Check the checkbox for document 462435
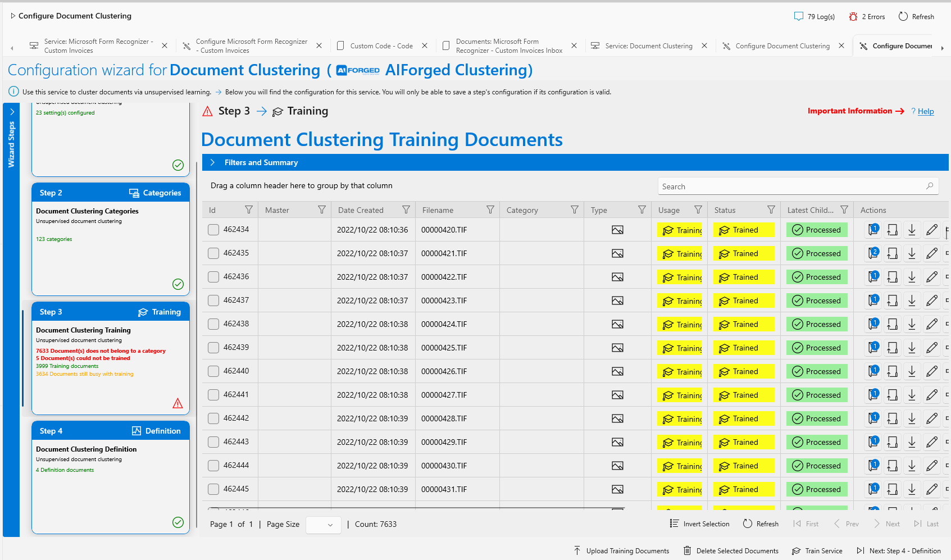This screenshot has height=560, width=951. 213,253
